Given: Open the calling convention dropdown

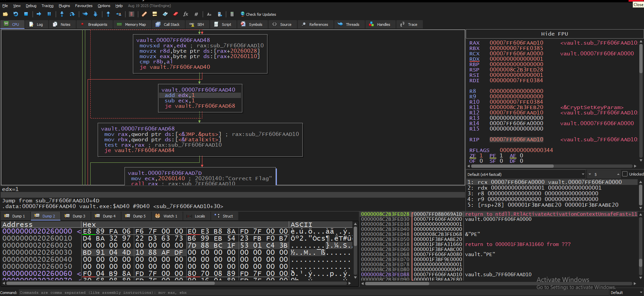Looking at the screenshot, I should 526,174.
